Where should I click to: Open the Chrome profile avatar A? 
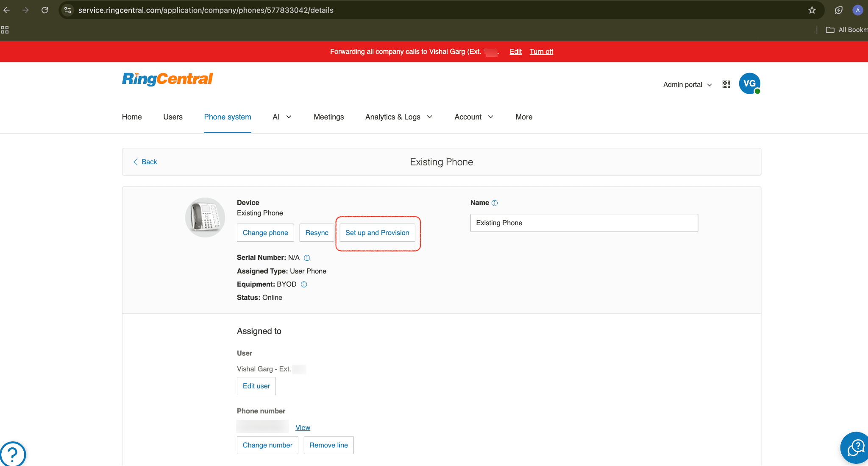[857, 10]
